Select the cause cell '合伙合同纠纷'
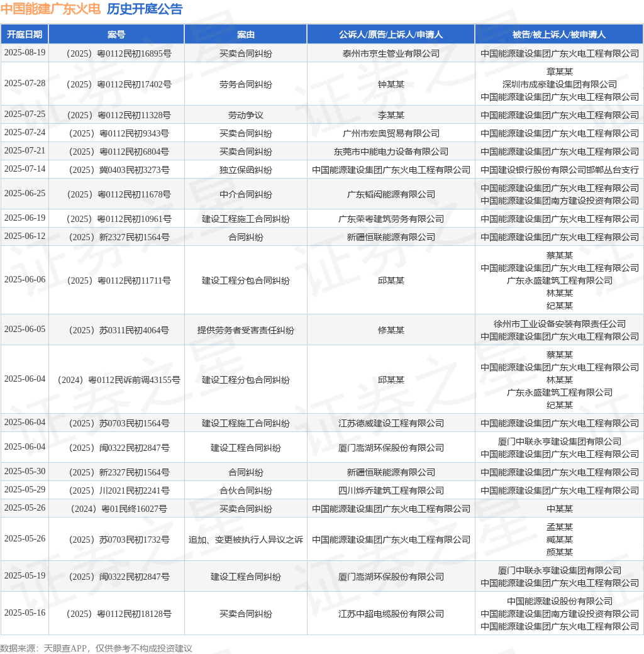This screenshot has width=644, height=654. (246, 491)
